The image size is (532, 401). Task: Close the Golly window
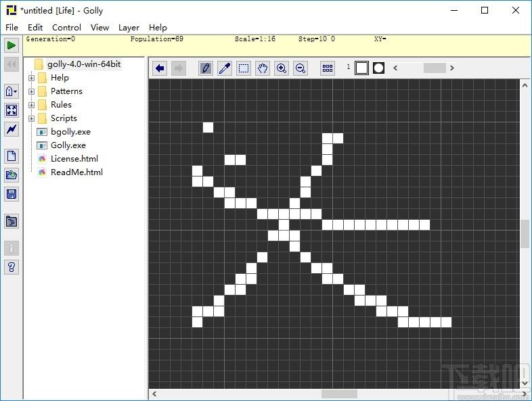[516, 11]
